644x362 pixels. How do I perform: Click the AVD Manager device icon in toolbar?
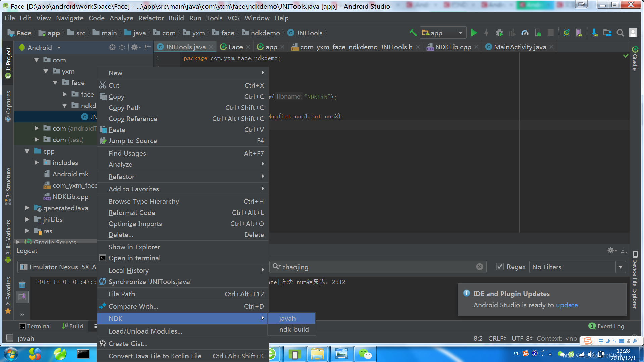(x=579, y=34)
